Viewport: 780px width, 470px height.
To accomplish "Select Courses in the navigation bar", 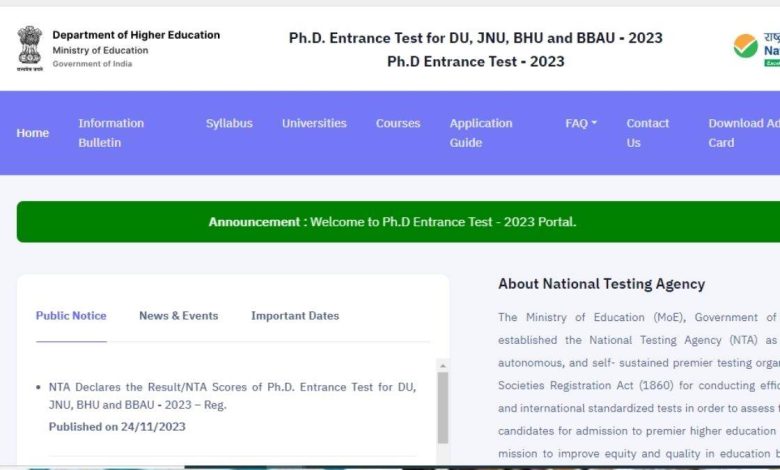I will tap(398, 123).
